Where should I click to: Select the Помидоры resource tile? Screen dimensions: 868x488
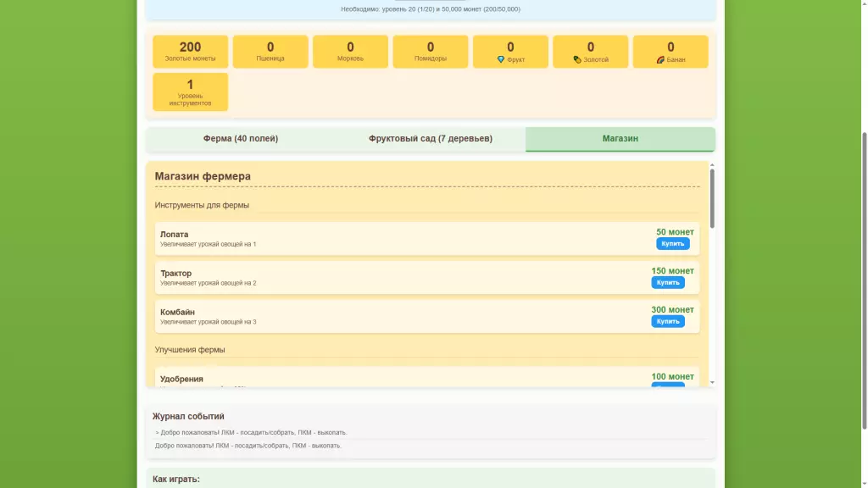[x=431, y=52]
